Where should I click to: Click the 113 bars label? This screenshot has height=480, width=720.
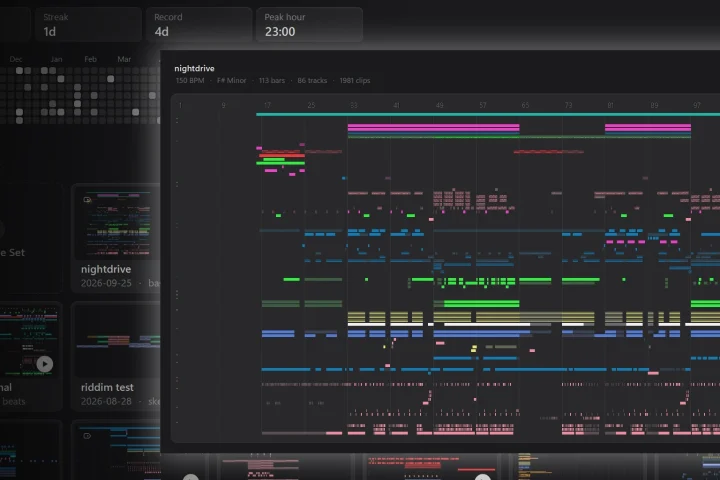click(x=272, y=80)
